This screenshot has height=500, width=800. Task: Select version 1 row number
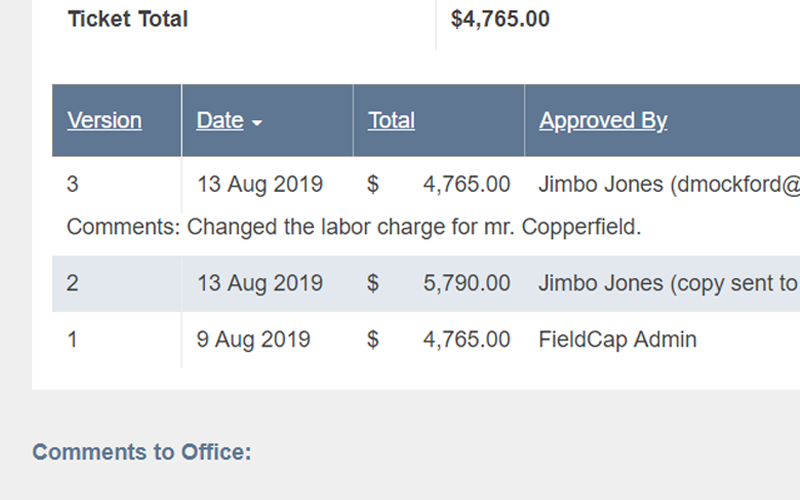point(72,339)
